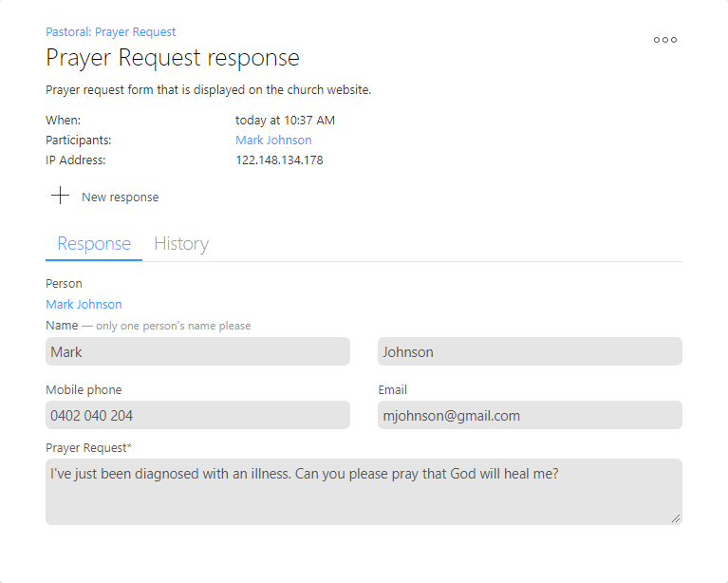Click the New response text button
Viewport: 728px width, 583px height.
pyautogui.click(x=120, y=197)
